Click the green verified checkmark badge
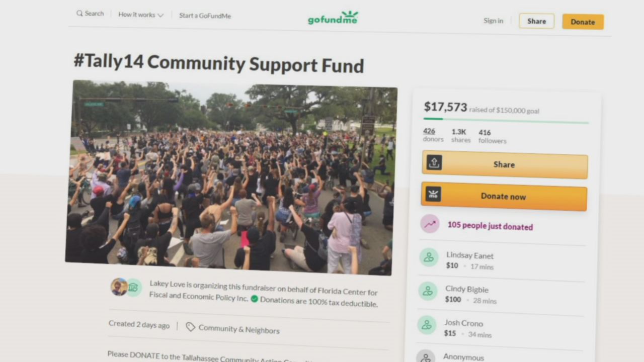Viewport: 644px width, 362px height. 254,299
